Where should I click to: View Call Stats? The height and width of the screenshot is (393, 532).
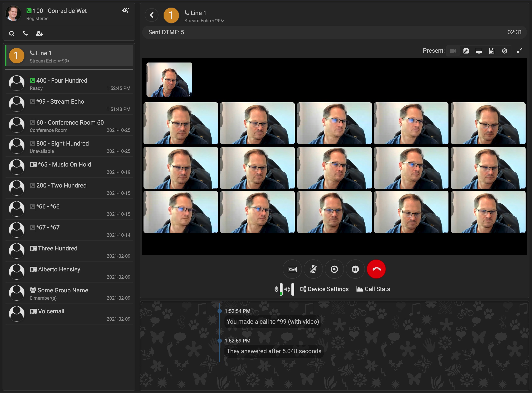click(373, 289)
